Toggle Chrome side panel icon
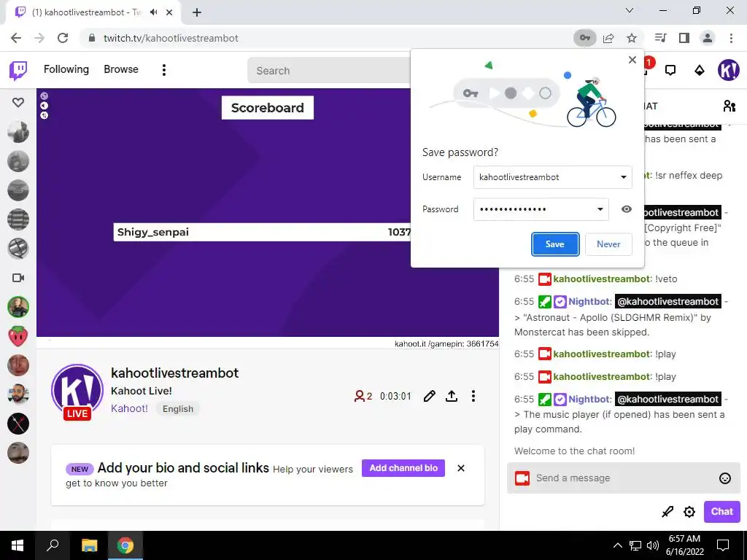The width and height of the screenshot is (747, 560). [x=684, y=38]
